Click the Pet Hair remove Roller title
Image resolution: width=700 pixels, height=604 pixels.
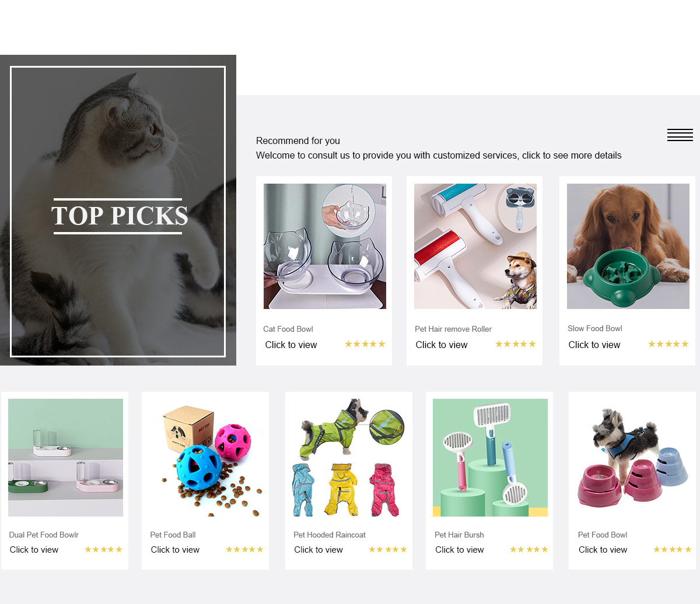(x=453, y=329)
